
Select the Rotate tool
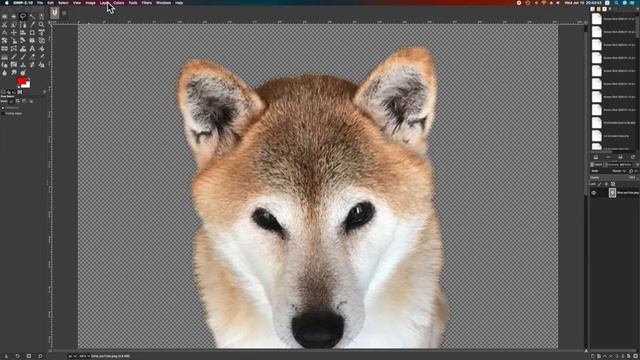pyautogui.click(x=4, y=40)
